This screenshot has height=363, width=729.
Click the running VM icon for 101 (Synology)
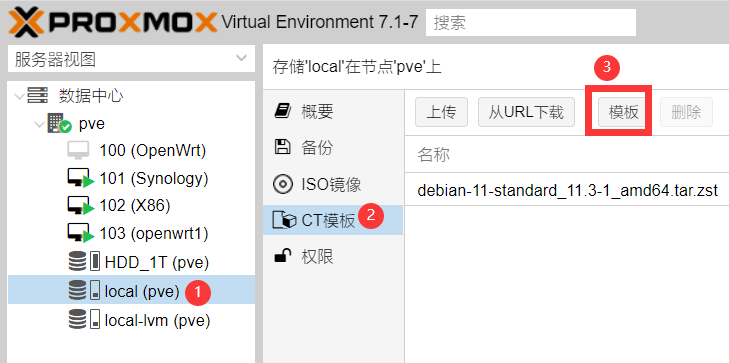tap(81, 179)
